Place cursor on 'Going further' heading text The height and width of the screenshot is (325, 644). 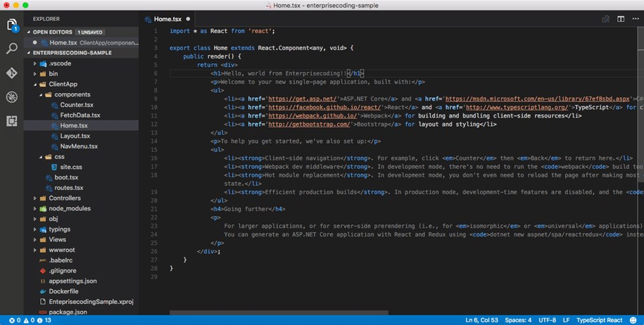246,210
